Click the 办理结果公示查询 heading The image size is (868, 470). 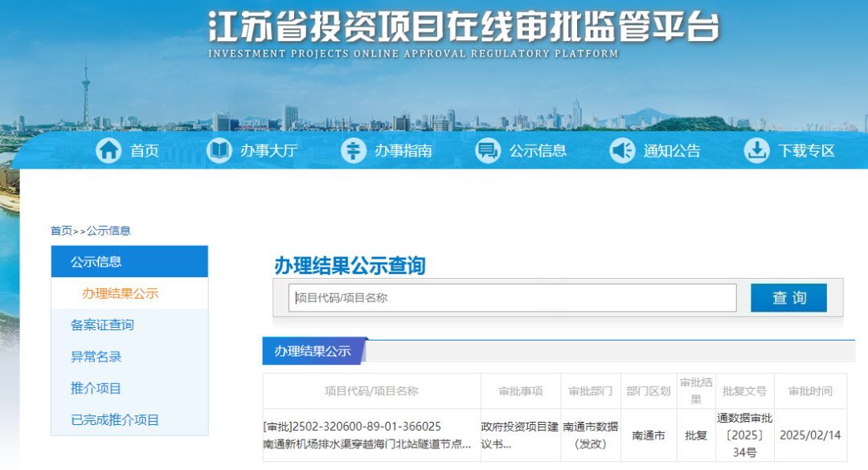[350, 266]
